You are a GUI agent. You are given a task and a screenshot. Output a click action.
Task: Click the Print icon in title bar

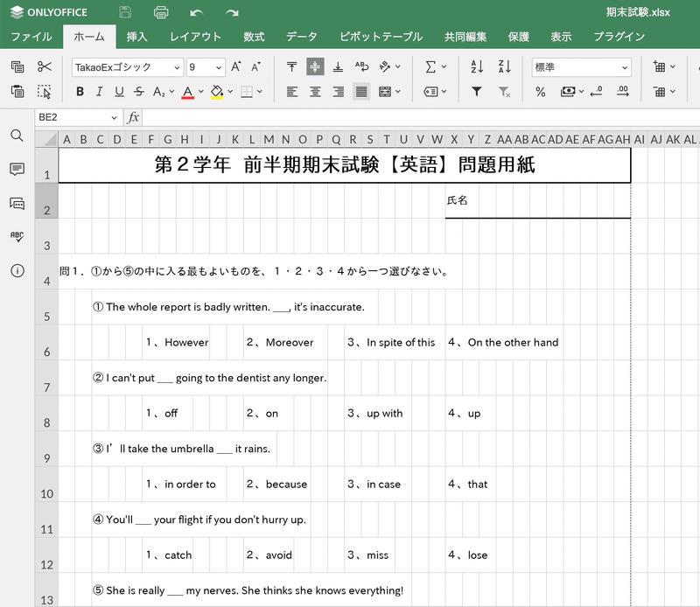tap(161, 12)
